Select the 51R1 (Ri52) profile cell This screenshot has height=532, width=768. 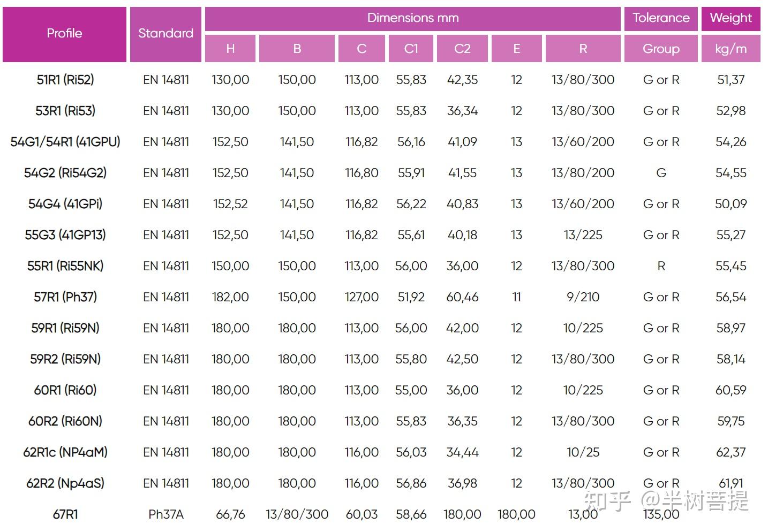click(65, 80)
